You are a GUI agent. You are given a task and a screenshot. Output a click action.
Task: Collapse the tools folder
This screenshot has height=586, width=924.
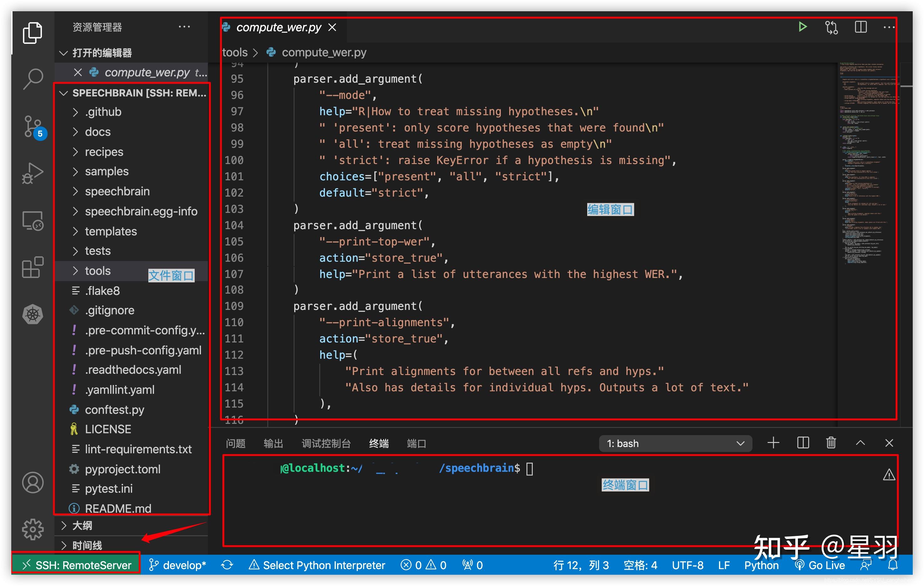[x=97, y=270]
